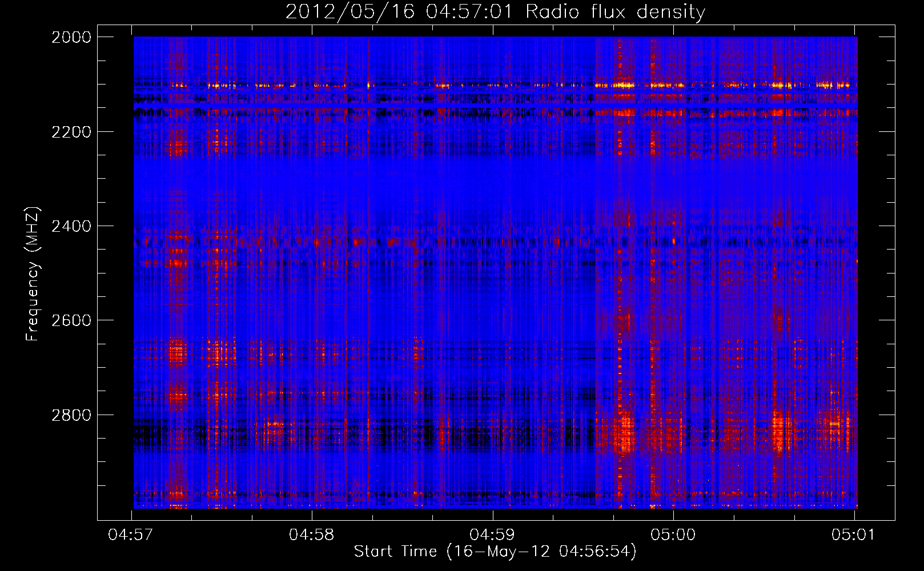The image size is (924, 571).
Task: Select the 2000 frequency tick label
Action: point(71,37)
